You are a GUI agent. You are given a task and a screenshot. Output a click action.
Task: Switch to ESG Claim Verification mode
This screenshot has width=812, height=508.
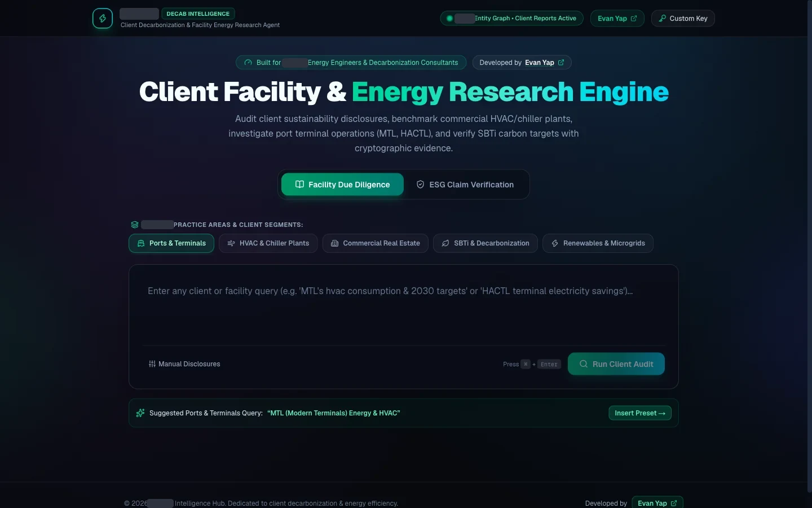pyautogui.click(x=465, y=185)
